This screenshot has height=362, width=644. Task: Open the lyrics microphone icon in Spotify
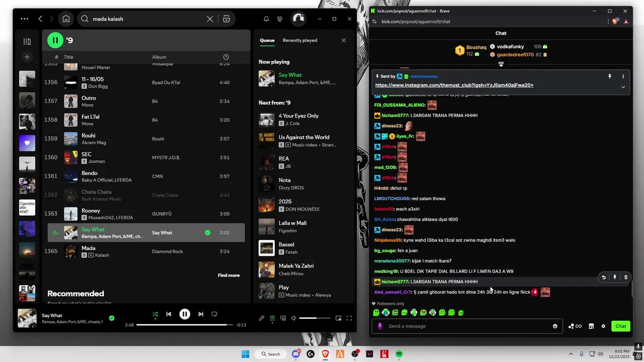(x=262, y=318)
